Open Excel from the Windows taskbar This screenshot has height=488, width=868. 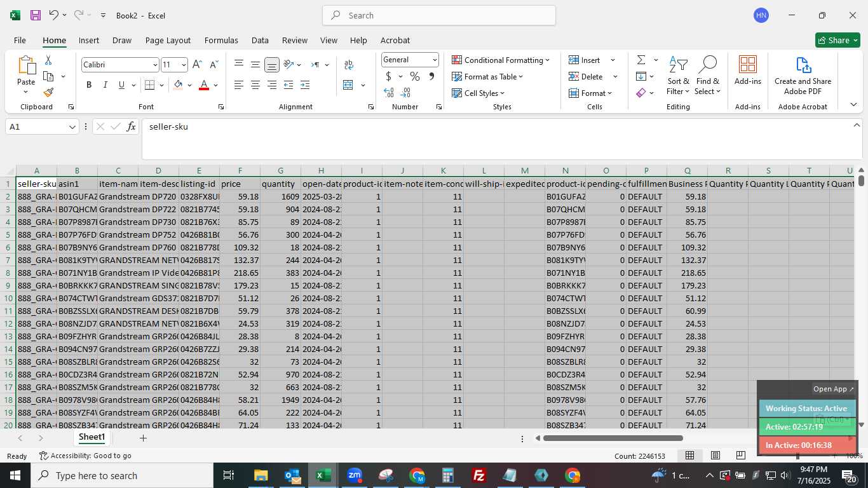click(x=323, y=475)
